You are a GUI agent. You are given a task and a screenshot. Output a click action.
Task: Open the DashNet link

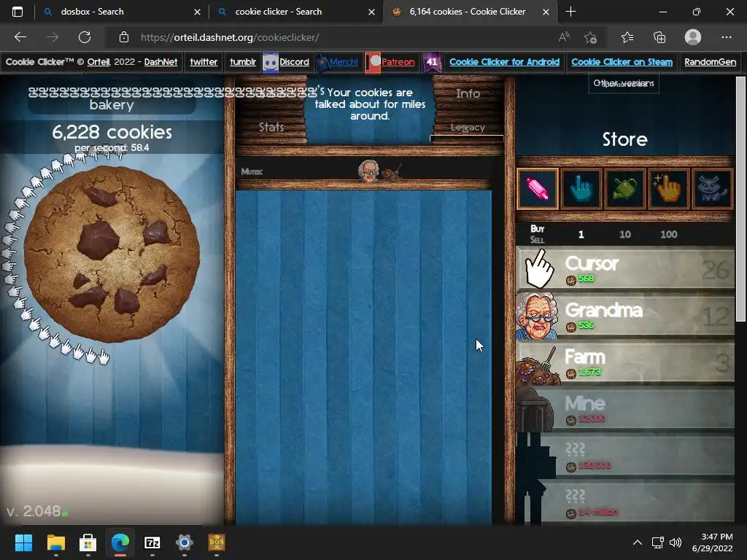click(160, 62)
